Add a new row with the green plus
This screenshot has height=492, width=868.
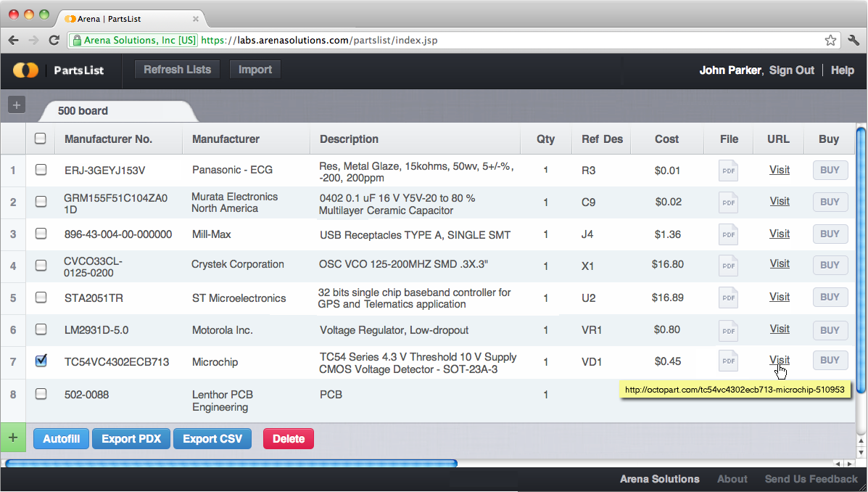[13, 438]
